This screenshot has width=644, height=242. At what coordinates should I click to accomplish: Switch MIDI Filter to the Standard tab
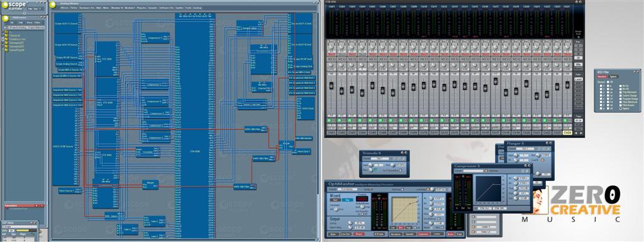602,76
